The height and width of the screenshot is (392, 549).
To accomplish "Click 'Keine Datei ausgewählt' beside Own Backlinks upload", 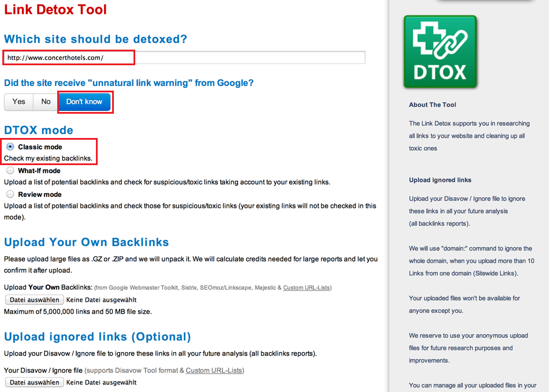I will pyautogui.click(x=102, y=300).
